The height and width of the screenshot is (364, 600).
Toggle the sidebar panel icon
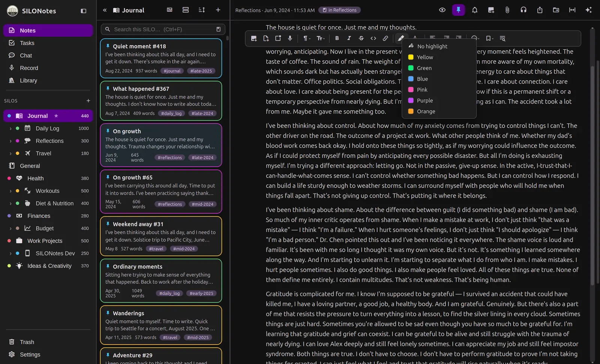[x=84, y=11]
